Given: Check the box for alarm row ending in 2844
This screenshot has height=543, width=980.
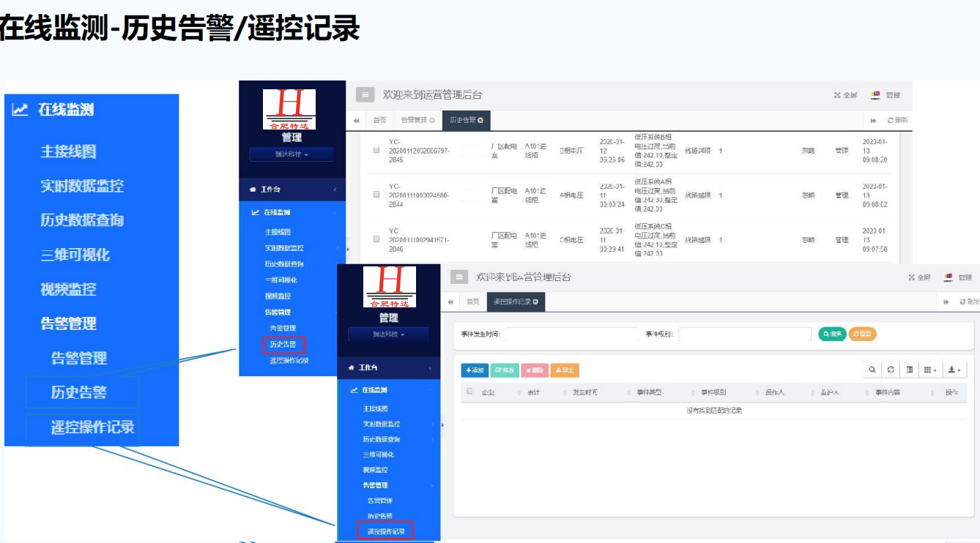Looking at the screenshot, I should [376, 195].
